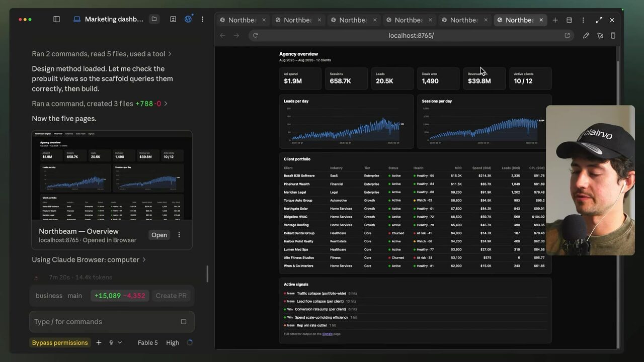Open the Fable 5 model selector
The width and height of the screenshot is (644, 362).
[x=147, y=342]
